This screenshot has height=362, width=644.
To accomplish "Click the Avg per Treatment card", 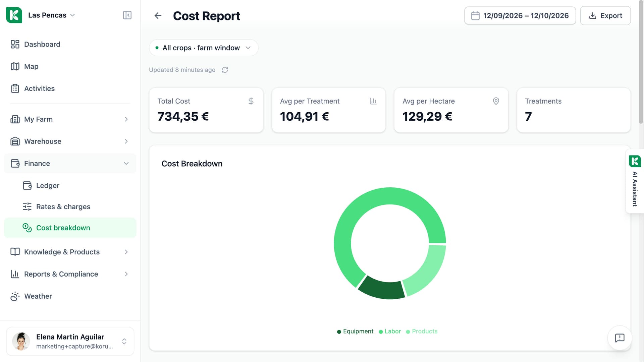I will tap(329, 110).
